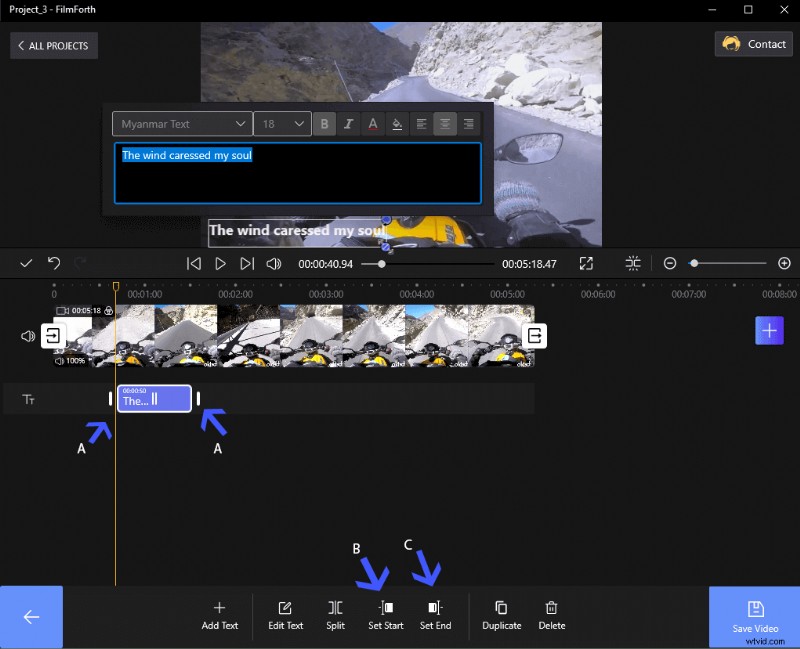The height and width of the screenshot is (649, 800).
Task: Go back with the ALL PROJECTS button
Action: (x=53, y=45)
